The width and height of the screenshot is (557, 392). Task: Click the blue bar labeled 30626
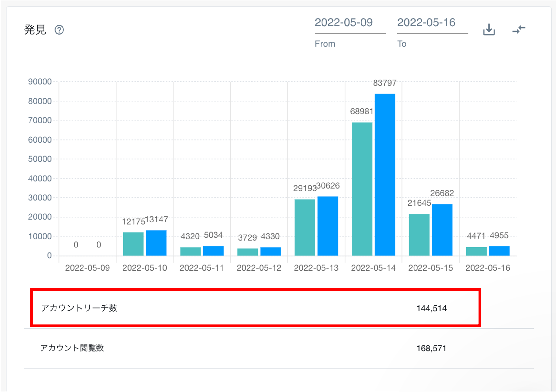click(x=328, y=226)
